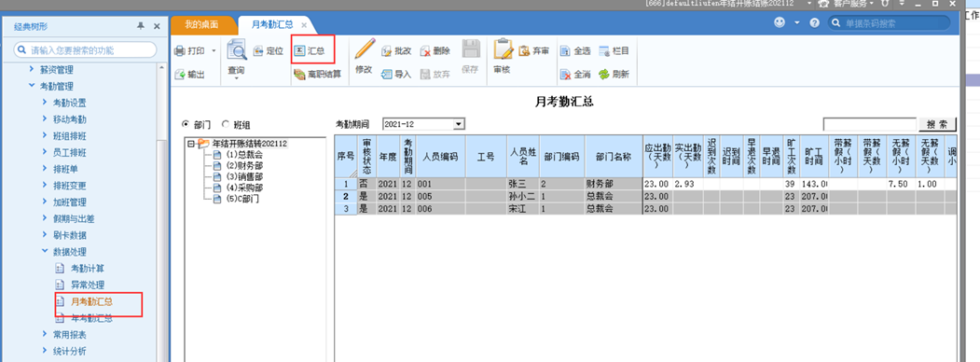Click the 汇总 summary icon
This screenshot has height=362, width=980.
299,50
